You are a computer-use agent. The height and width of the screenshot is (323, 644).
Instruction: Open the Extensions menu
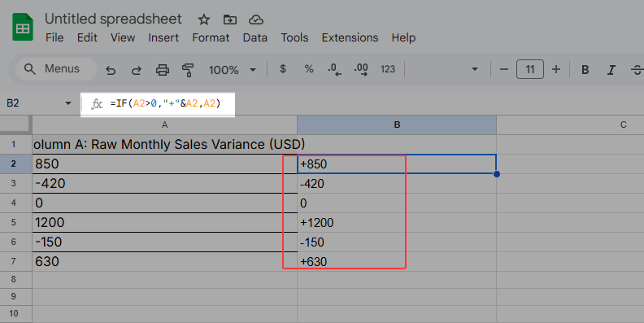click(x=350, y=37)
